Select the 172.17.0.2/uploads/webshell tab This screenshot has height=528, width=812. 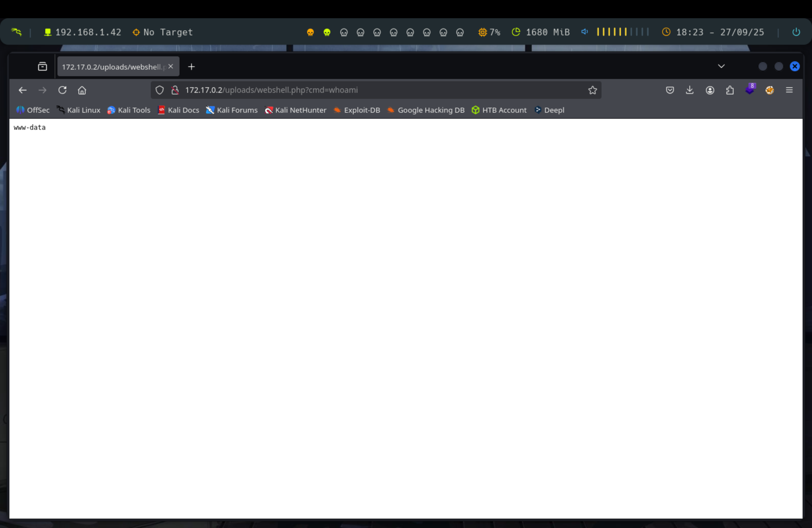(113, 67)
